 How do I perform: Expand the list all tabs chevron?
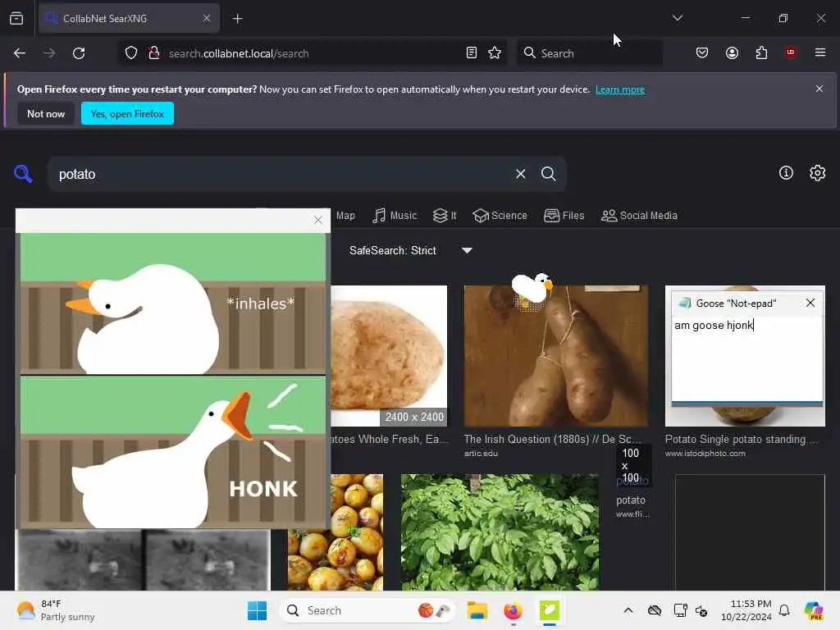677,18
